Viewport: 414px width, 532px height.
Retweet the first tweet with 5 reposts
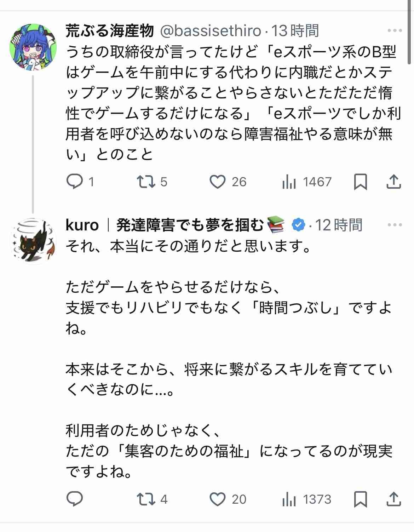tap(146, 182)
